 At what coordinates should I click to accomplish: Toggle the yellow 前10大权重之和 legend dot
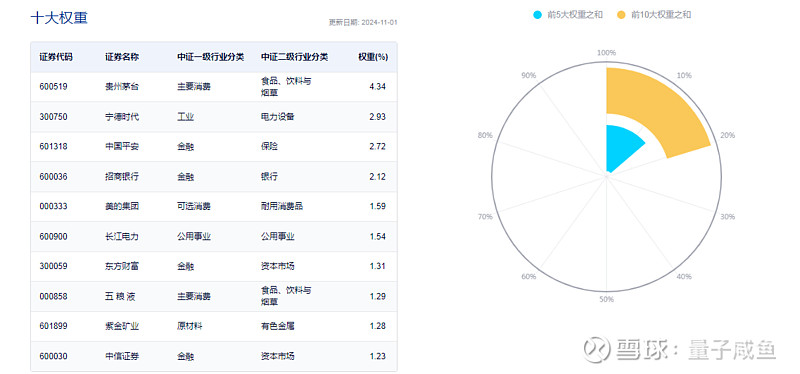click(621, 15)
